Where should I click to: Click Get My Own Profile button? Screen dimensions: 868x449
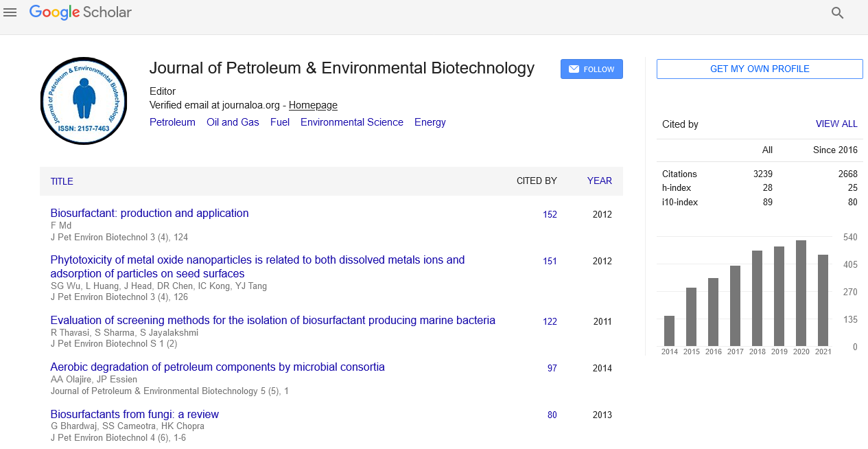pos(760,69)
